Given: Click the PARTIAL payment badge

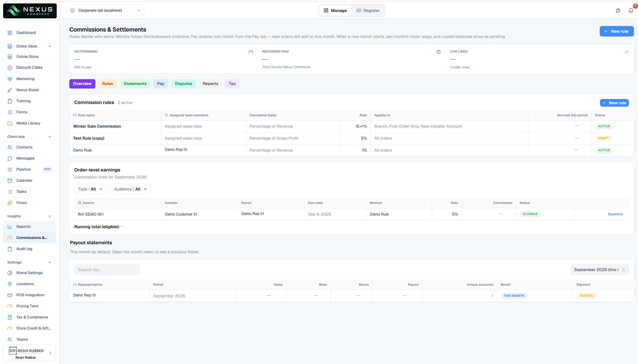Looking at the screenshot, I should pyautogui.click(x=587, y=296).
